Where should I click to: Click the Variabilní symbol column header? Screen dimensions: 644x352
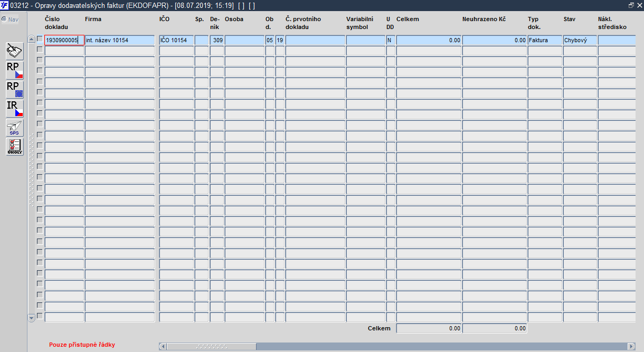coord(359,23)
